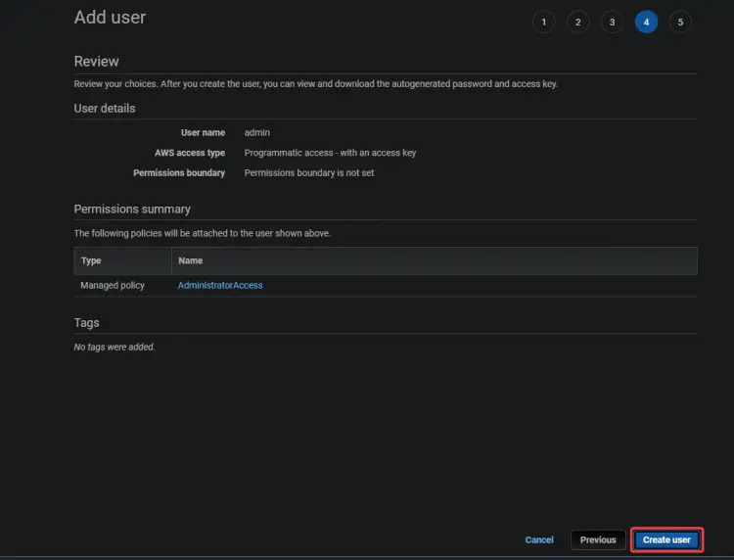
Task: Click the admin user name value
Action: pos(257,132)
